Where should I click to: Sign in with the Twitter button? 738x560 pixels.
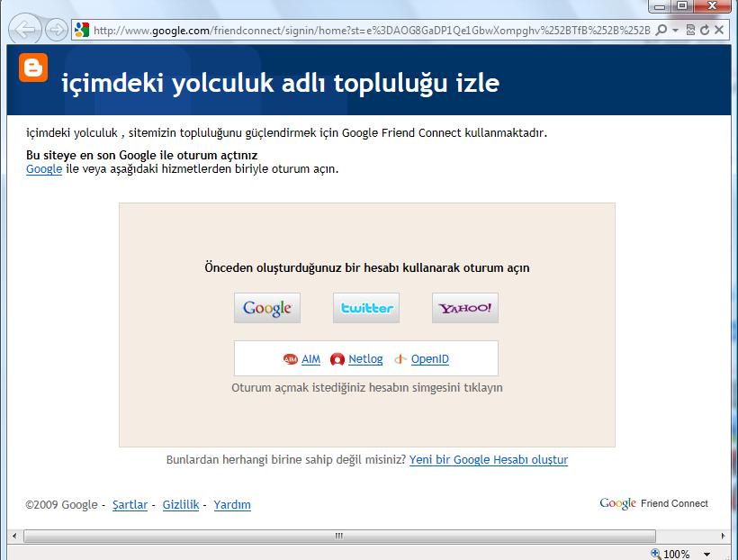point(366,308)
